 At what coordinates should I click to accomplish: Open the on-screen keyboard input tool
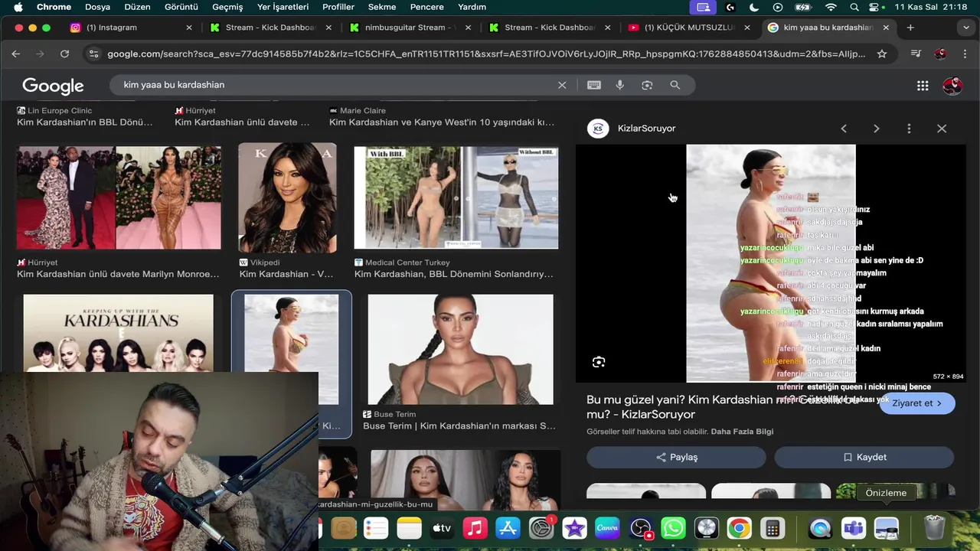594,85
